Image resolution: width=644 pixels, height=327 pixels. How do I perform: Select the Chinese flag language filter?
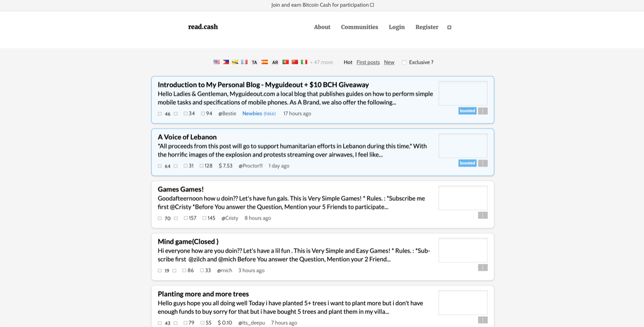tap(295, 62)
